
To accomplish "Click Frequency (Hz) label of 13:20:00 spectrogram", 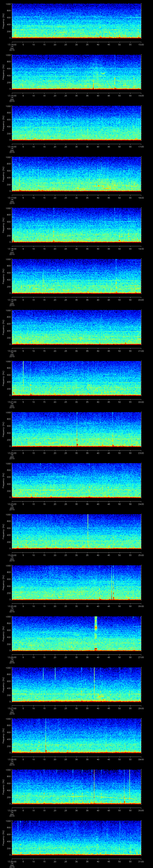I will (3, 327).
